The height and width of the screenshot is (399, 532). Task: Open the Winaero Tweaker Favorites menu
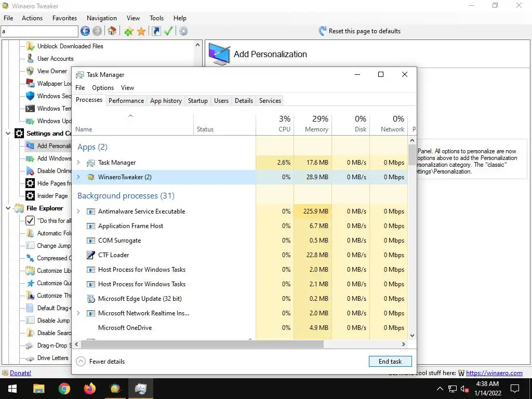[64, 18]
